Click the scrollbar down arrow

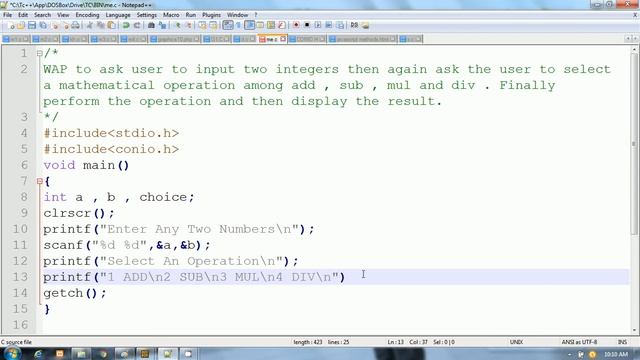[634, 330]
